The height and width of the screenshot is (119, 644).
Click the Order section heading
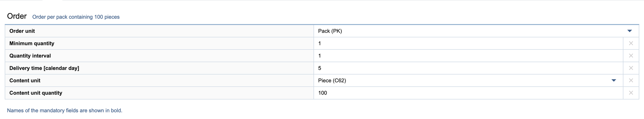coord(17,16)
